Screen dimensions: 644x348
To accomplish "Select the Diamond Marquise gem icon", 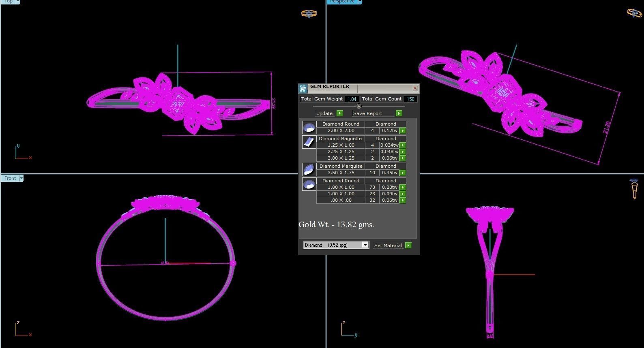I will coord(309,169).
